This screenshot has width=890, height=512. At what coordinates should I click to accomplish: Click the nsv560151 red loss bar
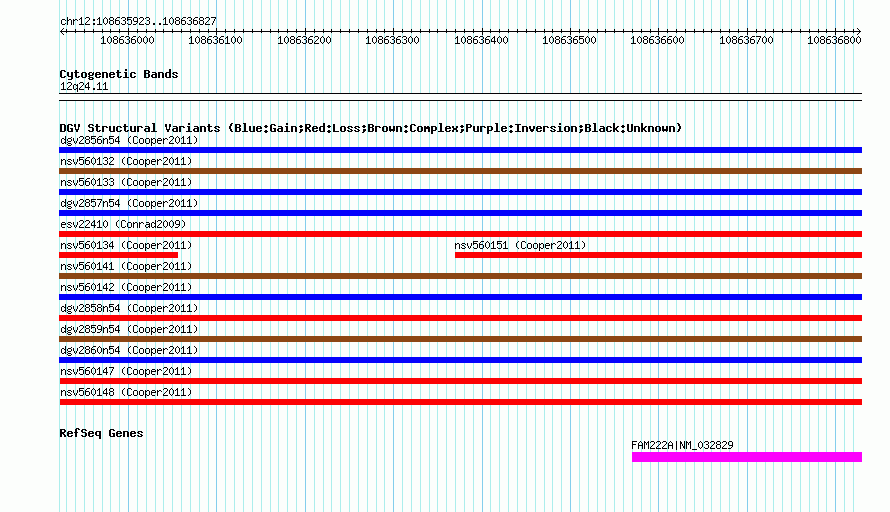pyautogui.click(x=658, y=255)
